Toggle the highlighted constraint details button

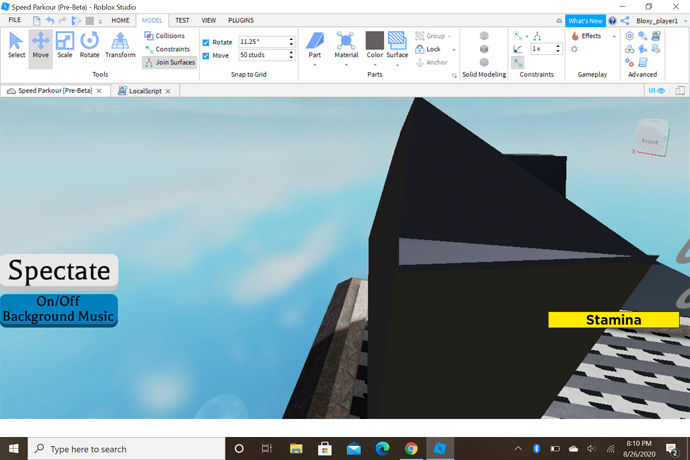tap(518, 63)
